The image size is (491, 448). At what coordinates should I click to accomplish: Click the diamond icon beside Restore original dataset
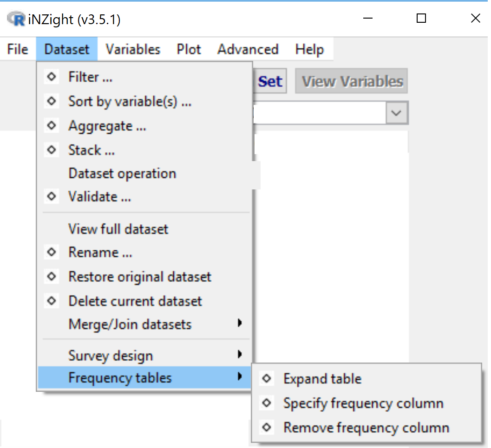click(51, 276)
